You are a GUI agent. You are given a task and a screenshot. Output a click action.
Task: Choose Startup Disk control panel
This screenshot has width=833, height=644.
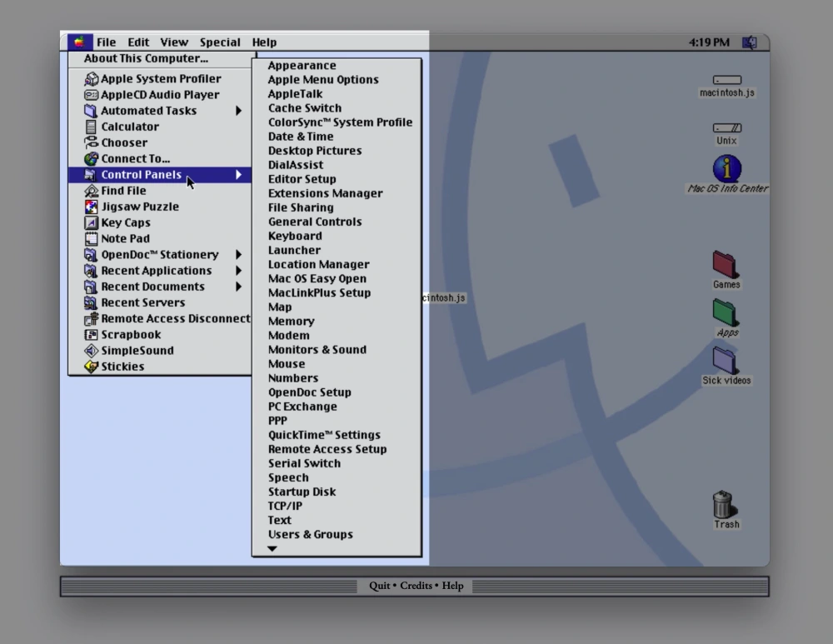(302, 492)
